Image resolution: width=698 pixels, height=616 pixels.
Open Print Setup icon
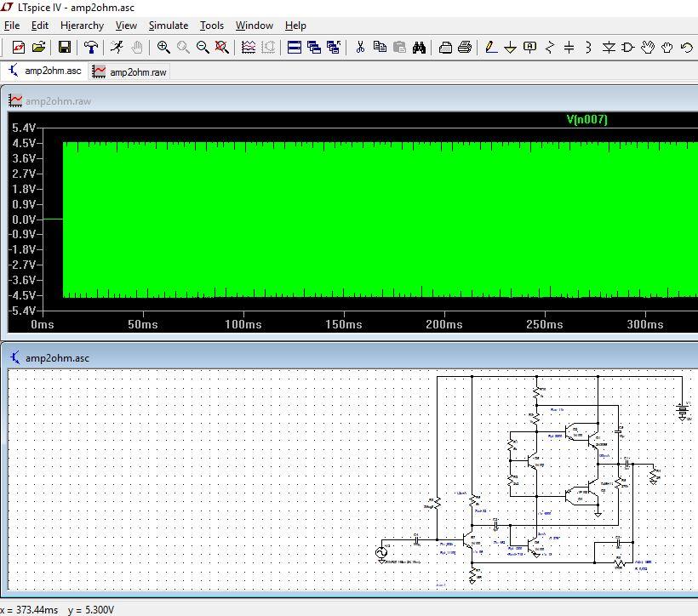click(x=445, y=47)
